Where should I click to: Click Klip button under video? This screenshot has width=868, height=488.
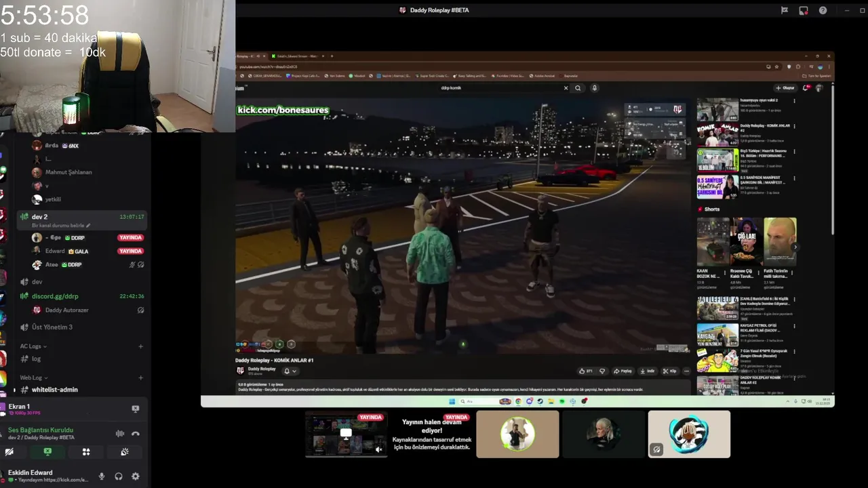(x=669, y=371)
